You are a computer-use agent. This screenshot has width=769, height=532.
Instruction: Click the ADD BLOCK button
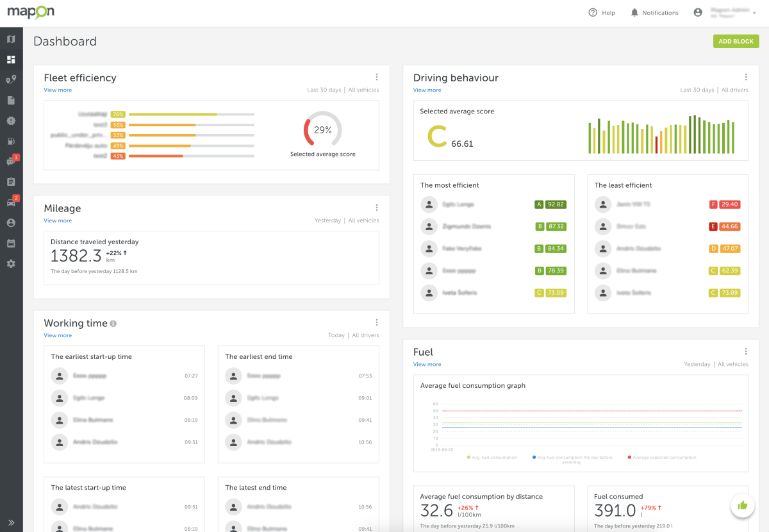click(x=736, y=40)
